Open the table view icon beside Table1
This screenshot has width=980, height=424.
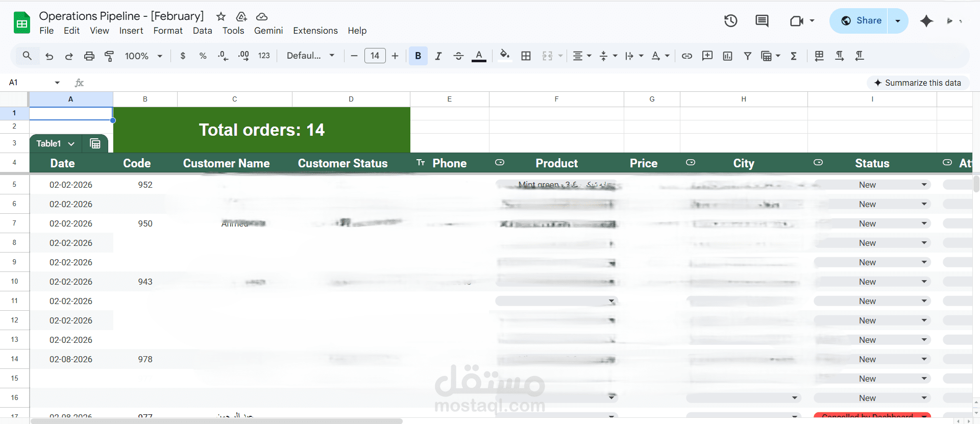pyautogui.click(x=95, y=143)
